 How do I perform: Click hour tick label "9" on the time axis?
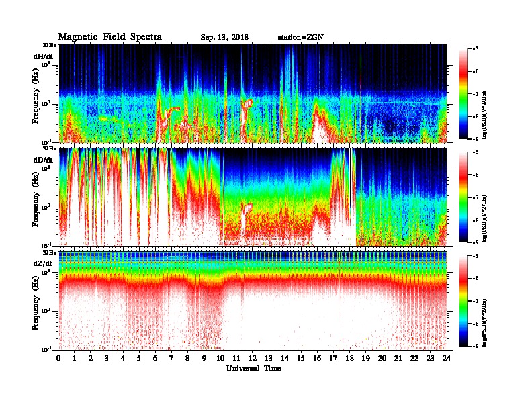204,358
